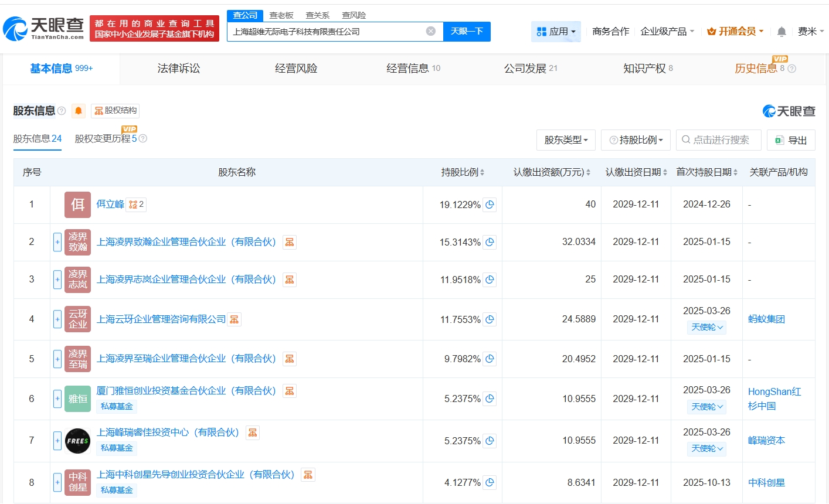Image resolution: width=829 pixels, height=504 pixels.
Task: Clear the company search field text
Action: pyautogui.click(x=431, y=31)
